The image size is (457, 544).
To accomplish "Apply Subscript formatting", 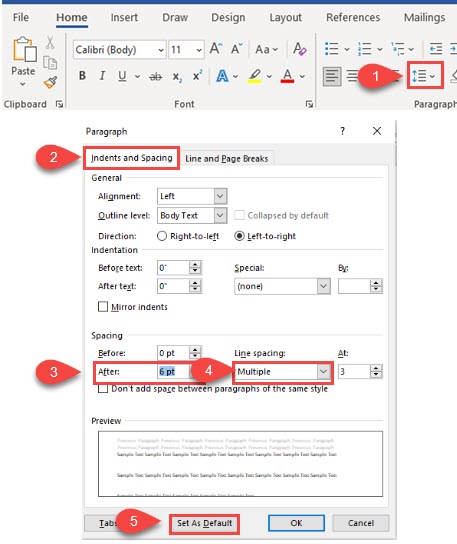I will [177, 76].
